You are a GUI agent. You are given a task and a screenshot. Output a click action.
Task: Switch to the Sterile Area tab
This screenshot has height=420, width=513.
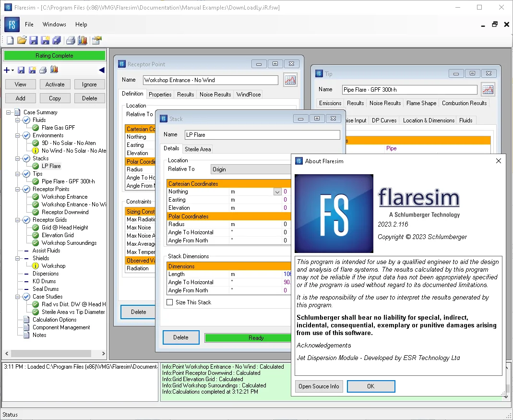[x=198, y=149]
